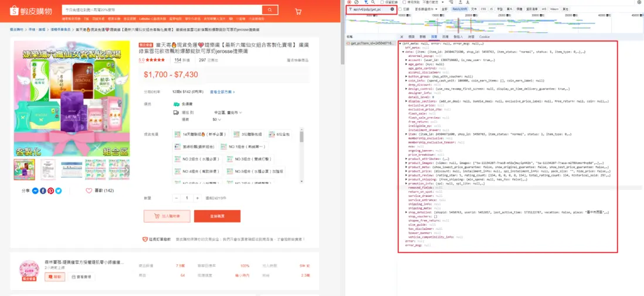Click the view shop button
644x296 pixels.
[x=82, y=277]
